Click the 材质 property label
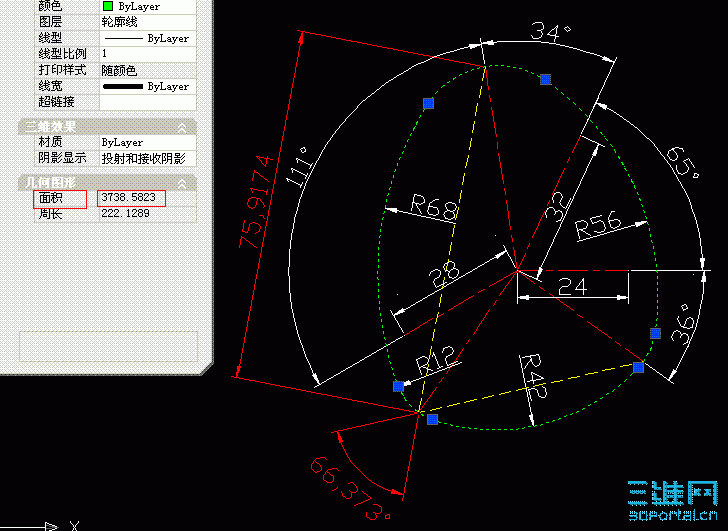This screenshot has width=728, height=531. (50, 142)
